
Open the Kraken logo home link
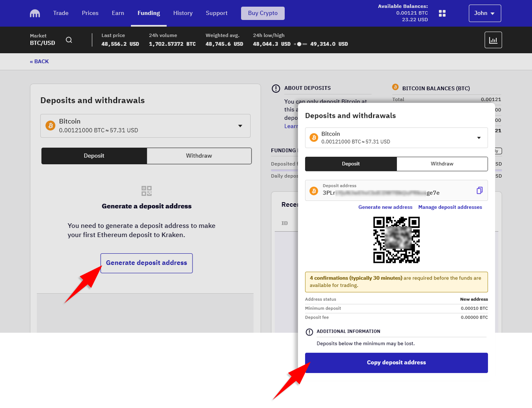(x=35, y=13)
